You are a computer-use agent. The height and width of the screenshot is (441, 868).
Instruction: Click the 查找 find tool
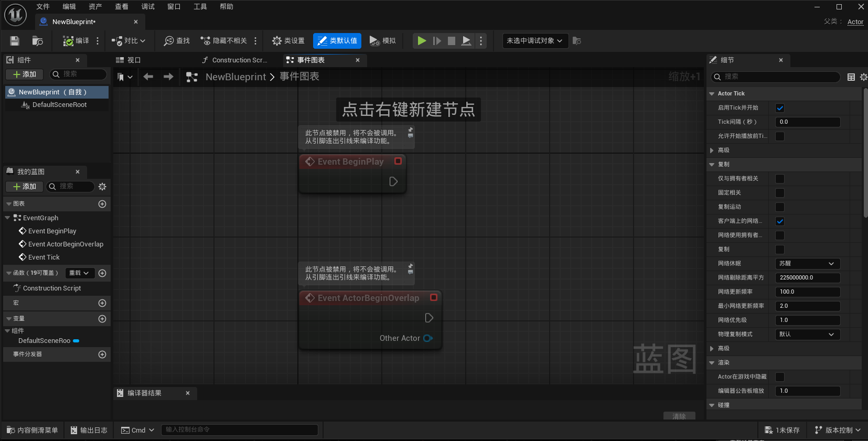click(177, 41)
